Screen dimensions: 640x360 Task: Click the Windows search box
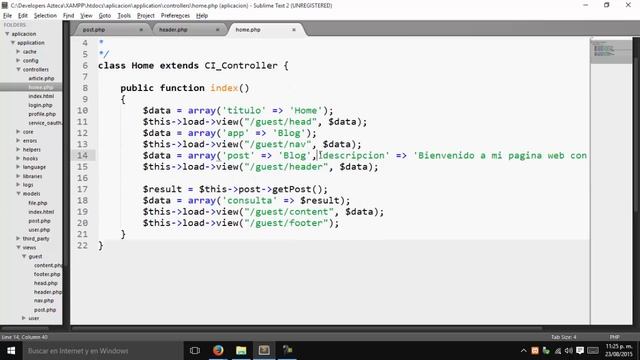(103, 351)
